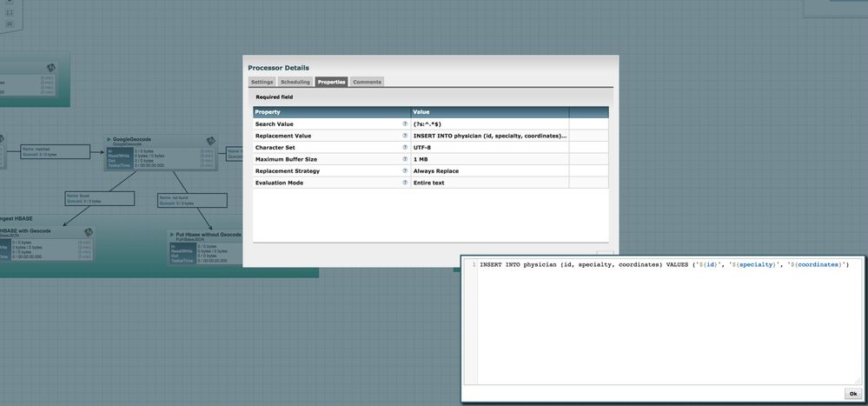868x406 pixels.
Task: Click the Value column header
Action: (x=490, y=112)
